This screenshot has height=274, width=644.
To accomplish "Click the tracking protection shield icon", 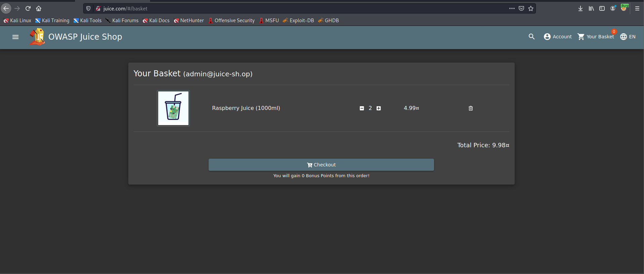I will pyautogui.click(x=88, y=8).
